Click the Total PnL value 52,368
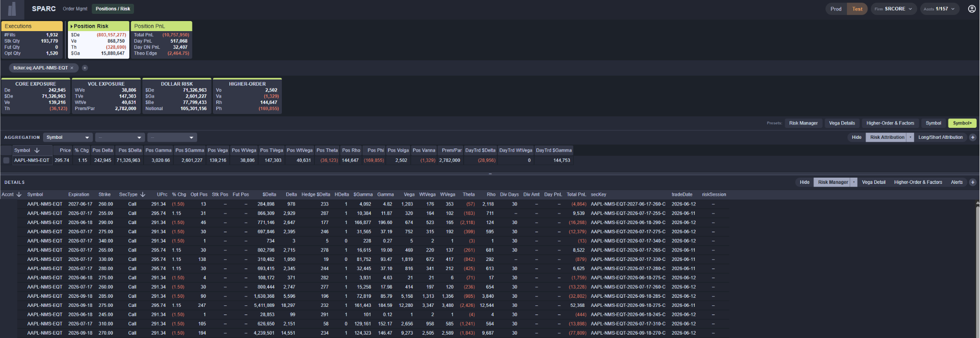Image resolution: width=980 pixels, height=338 pixels. 577,305
